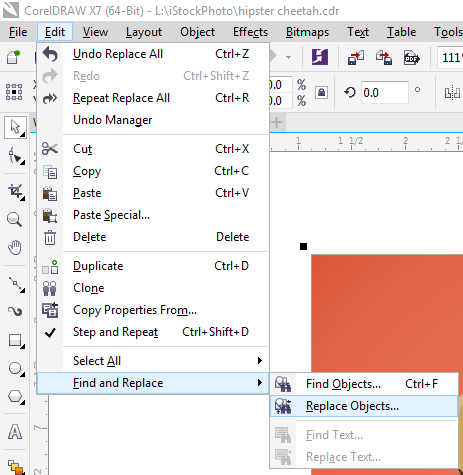Choose Find Objects... in the submenu
Screen dimensions: 463x475
(364, 384)
